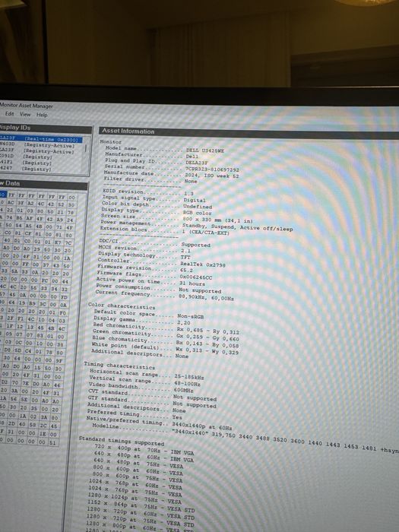399x532 pixels.
Task: Click the display gamma value 2,20
Action: (x=184, y=323)
